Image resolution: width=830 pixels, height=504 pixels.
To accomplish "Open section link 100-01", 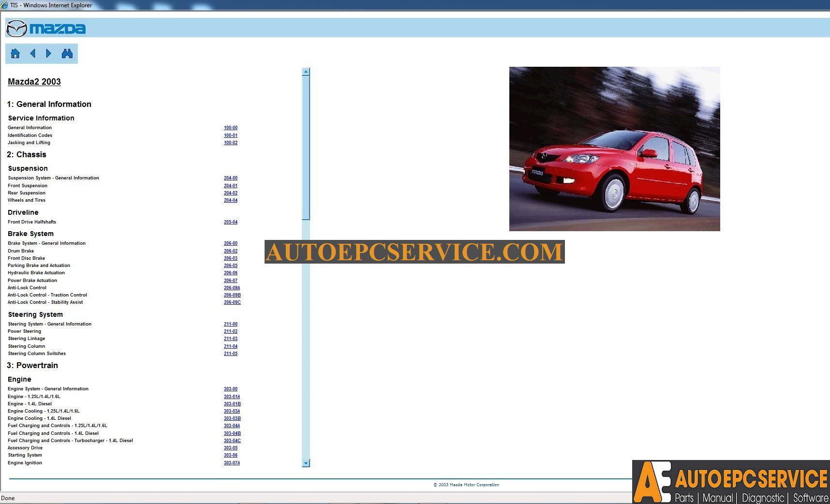I will tap(231, 135).
